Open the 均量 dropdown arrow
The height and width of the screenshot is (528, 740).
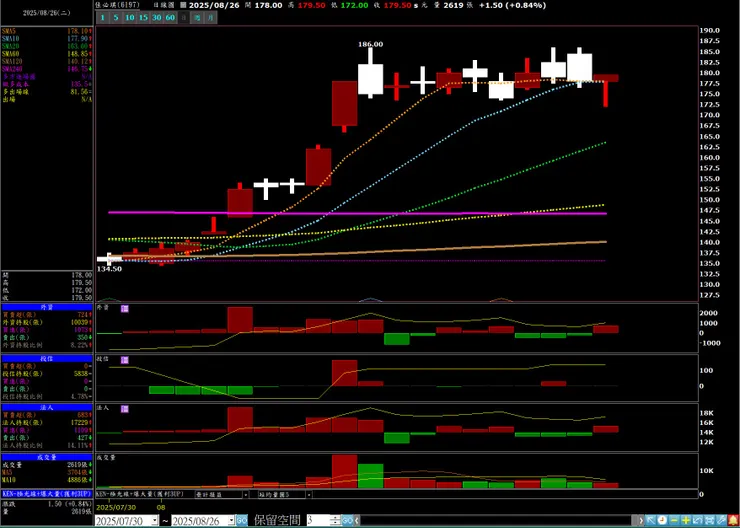309,494
